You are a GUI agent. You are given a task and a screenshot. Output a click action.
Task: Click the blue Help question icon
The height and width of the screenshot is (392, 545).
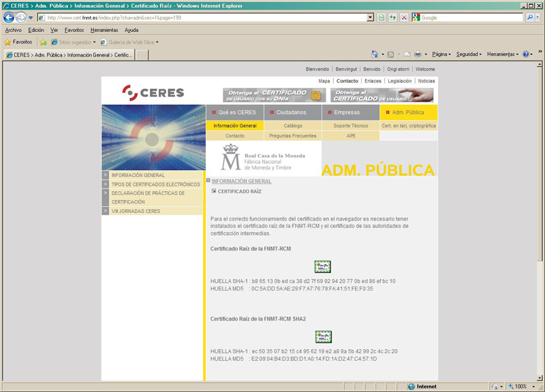click(526, 54)
